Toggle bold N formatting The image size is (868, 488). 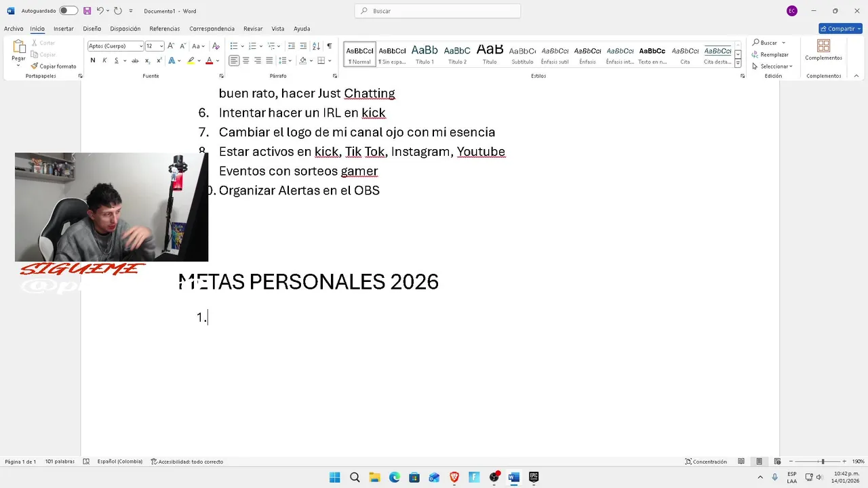click(93, 60)
